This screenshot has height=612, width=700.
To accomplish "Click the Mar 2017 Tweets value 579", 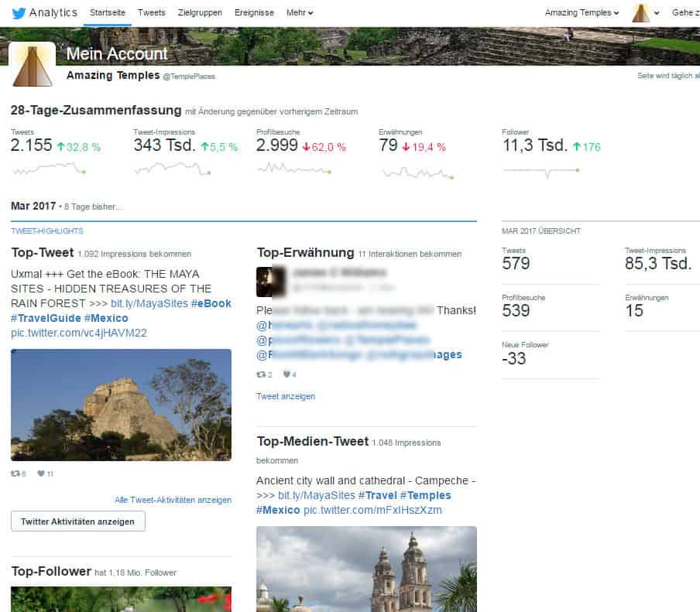I will (516, 263).
